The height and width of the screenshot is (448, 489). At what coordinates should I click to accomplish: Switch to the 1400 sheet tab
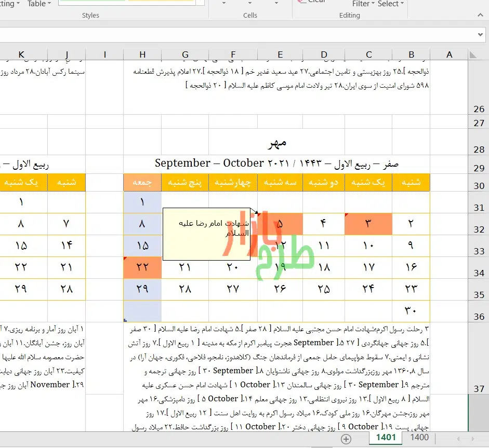click(x=419, y=438)
